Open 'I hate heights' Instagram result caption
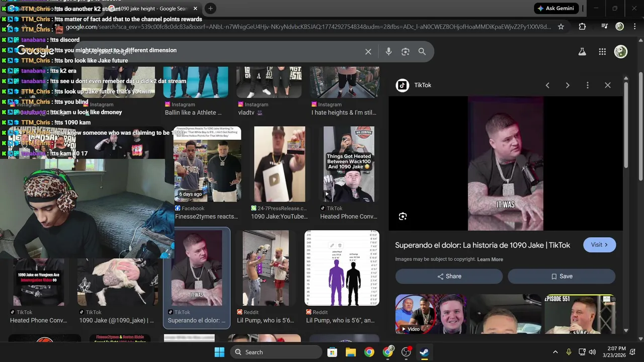Viewport: 644px width, 362px height. click(x=344, y=113)
